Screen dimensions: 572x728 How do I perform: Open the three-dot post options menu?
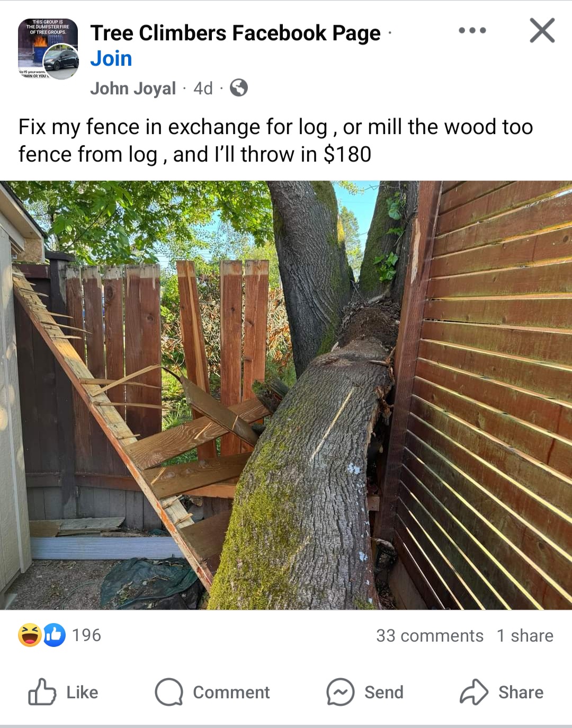tap(472, 30)
